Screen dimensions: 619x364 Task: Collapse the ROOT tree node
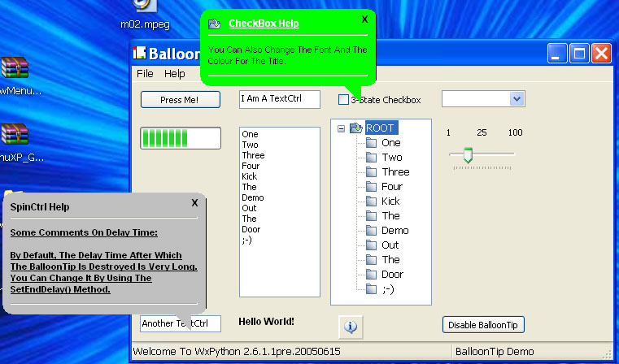pyautogui.click(x=341, y=128)
